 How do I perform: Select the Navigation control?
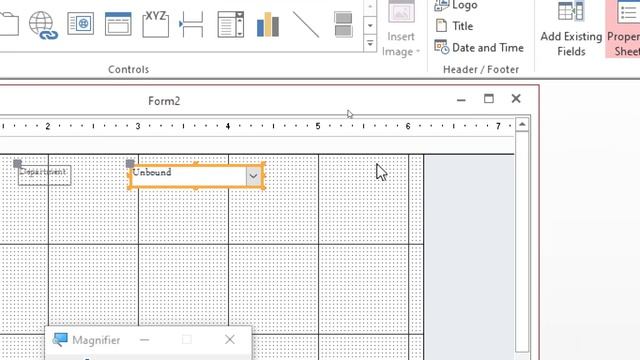tap(118, 24)
